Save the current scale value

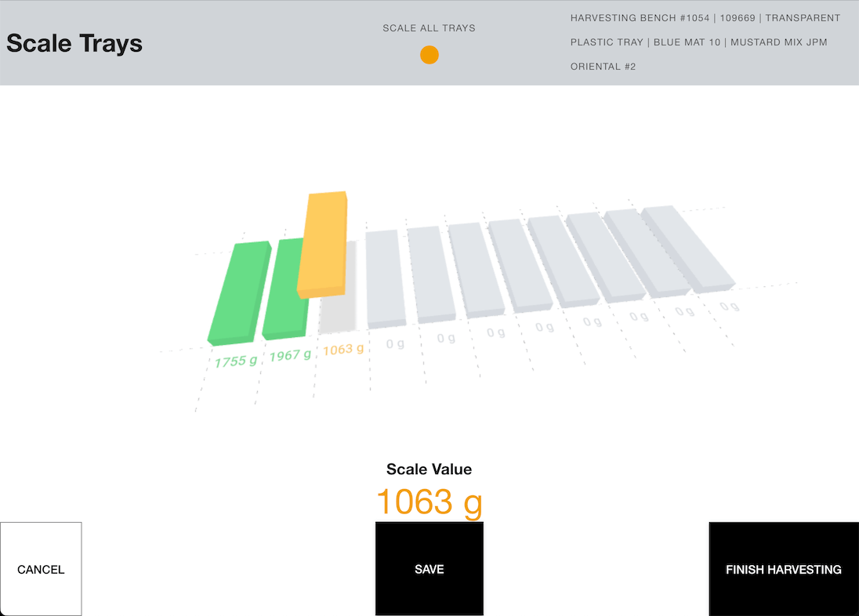click(429, 569)
